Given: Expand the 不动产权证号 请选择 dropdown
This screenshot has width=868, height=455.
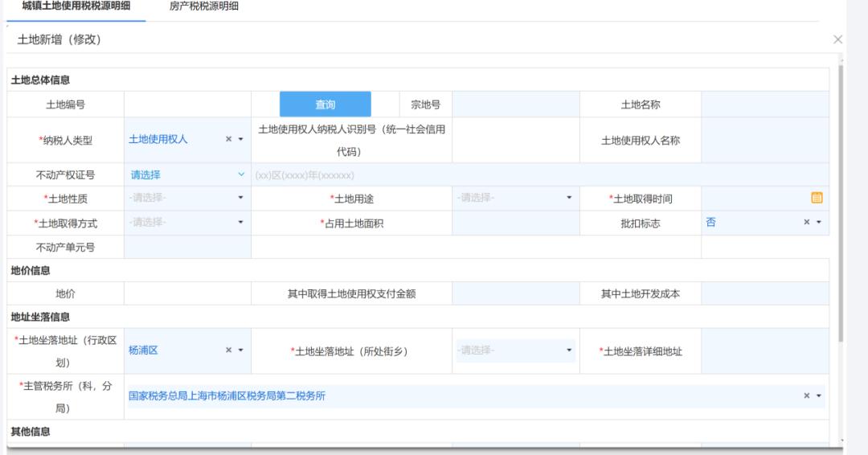Looking at the screenshot, I should [x=187, y=175].
